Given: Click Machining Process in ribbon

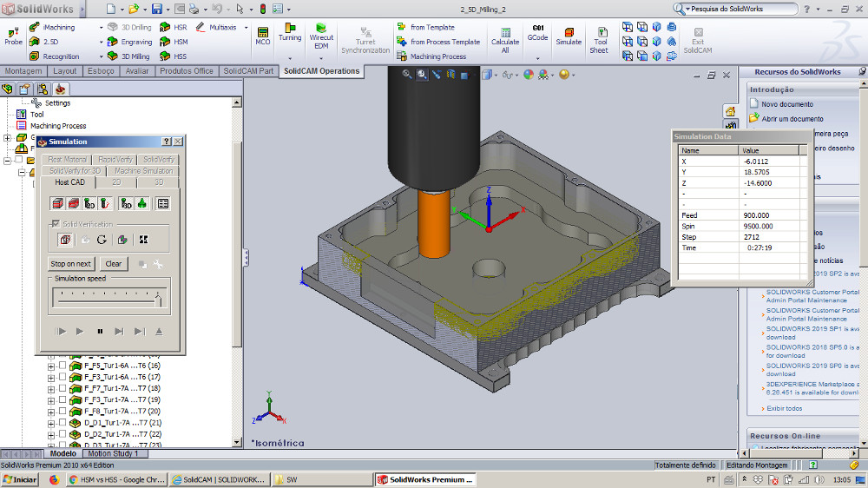Looking at the screenshot, I should point(431,56).
